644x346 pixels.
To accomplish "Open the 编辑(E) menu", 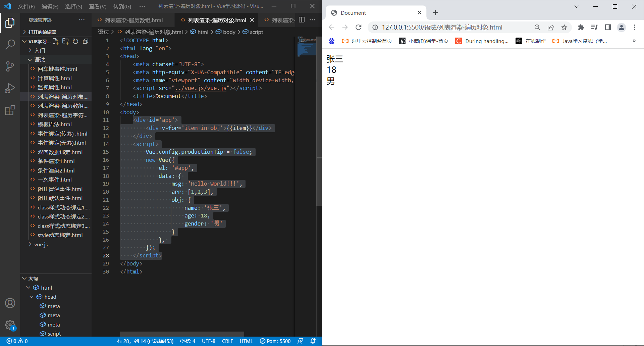I will 50,6.
